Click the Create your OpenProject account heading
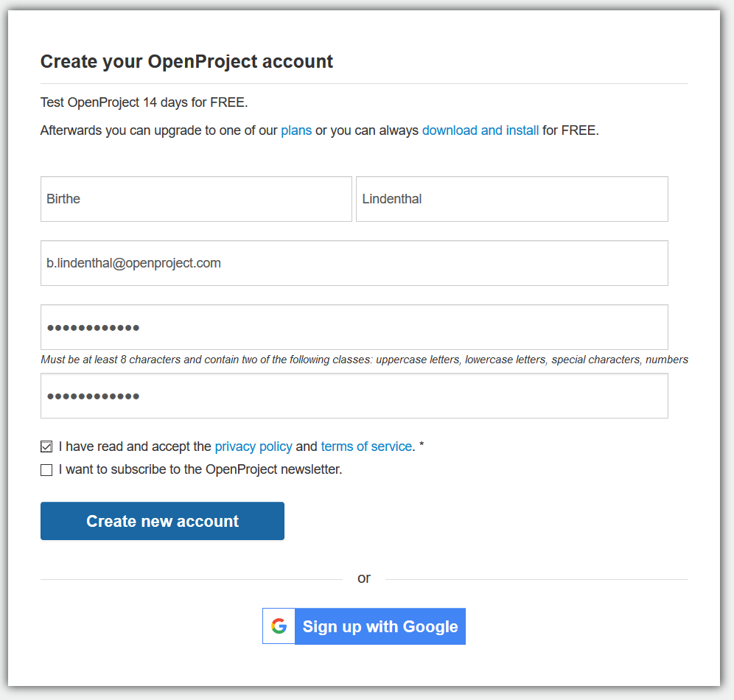This screenshot has height=700, width=734. click(186, 61)
